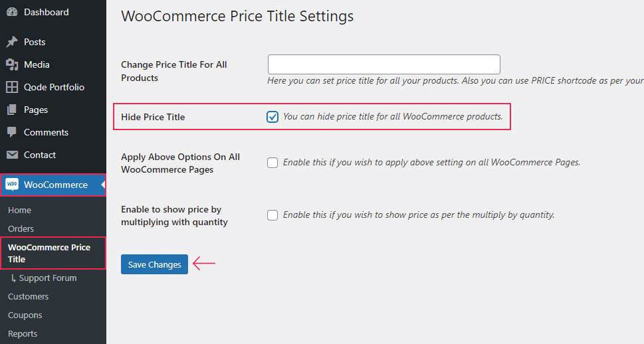This screenshot has width=644, height=344.
Task: Open the Support Forum link
Action: coord(44,278)
